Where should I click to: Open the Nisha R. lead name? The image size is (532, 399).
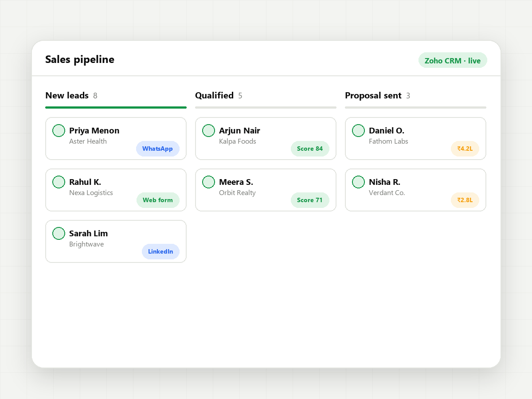[385, 182]
